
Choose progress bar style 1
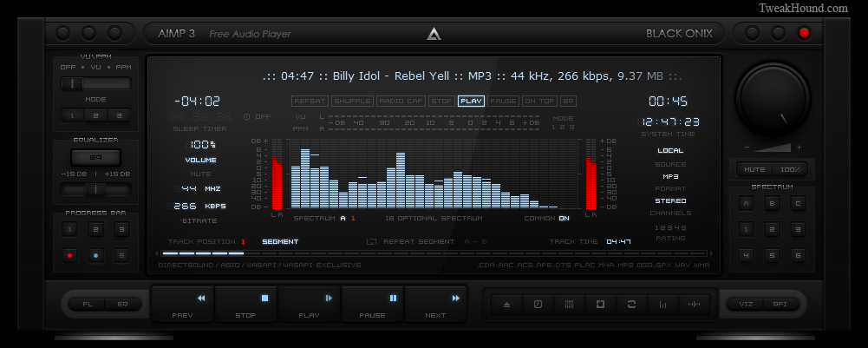tap(69, 229)
